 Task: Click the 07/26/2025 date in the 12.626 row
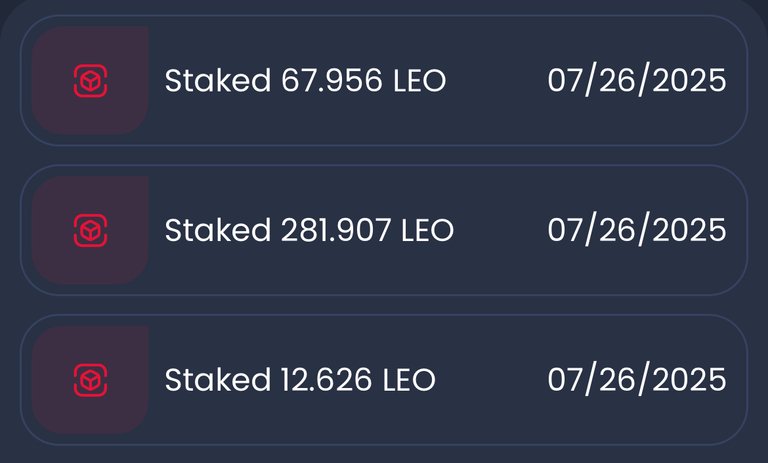(x=637, y=380)
